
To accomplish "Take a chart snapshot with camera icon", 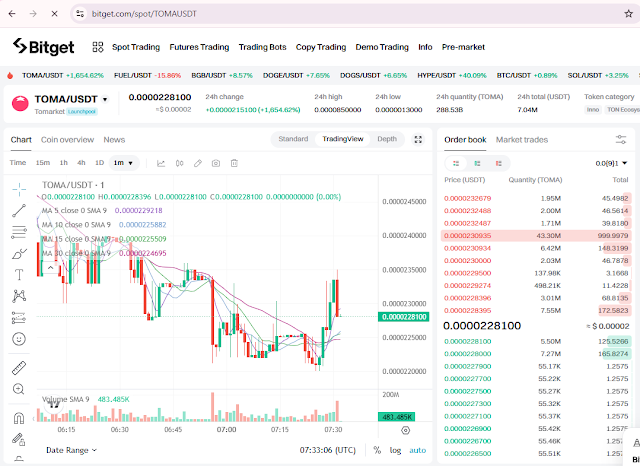I will [216, 163].
